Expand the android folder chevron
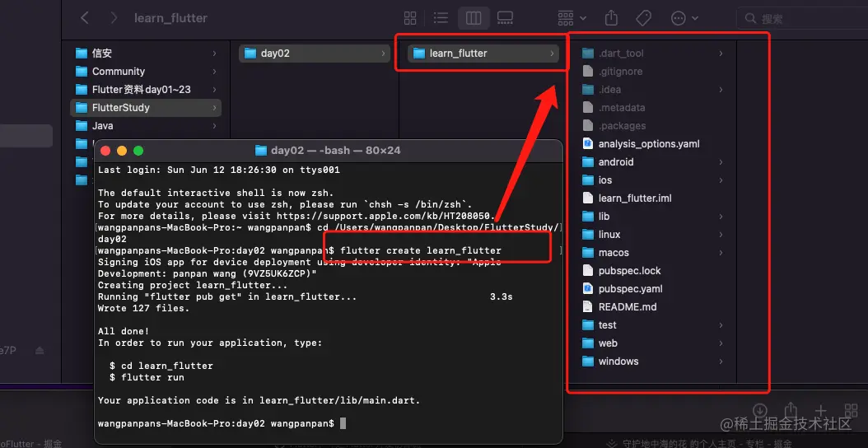 tap(721, 161)
